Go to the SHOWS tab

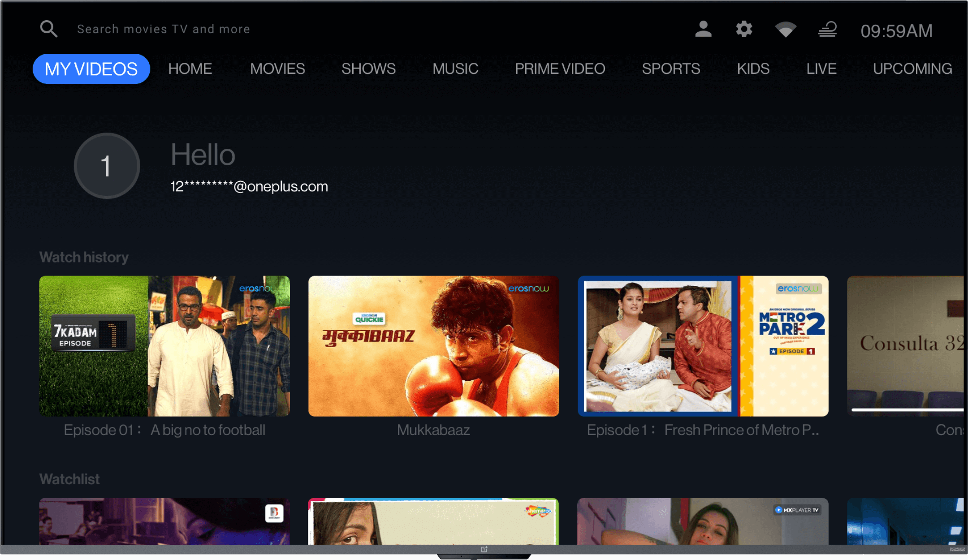pos(368,69)
